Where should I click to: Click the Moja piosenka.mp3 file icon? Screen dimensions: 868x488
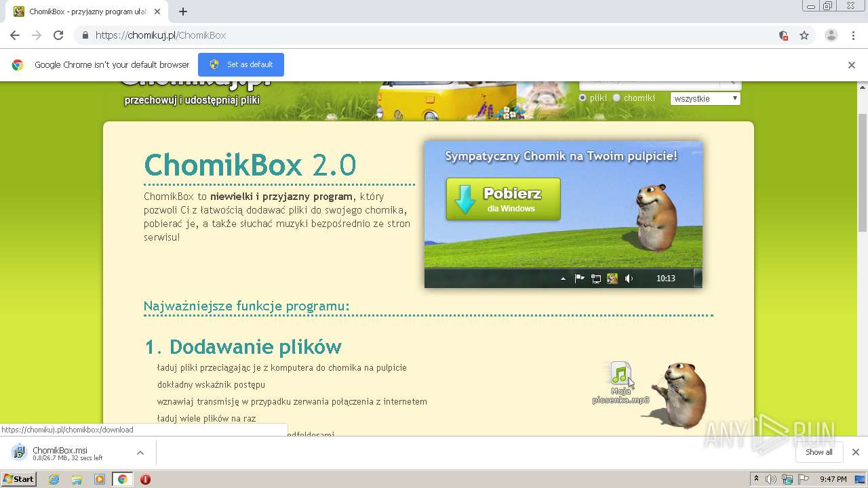(620, 383)
